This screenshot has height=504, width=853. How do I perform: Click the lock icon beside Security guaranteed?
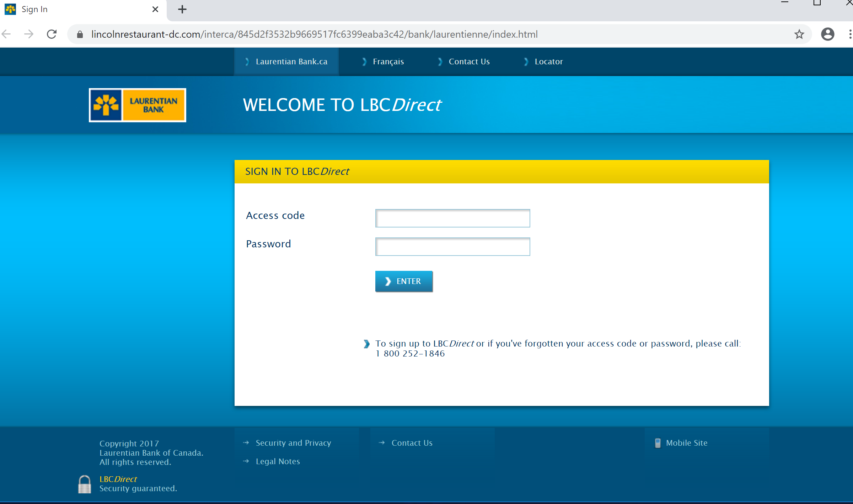tap(85, 484)
